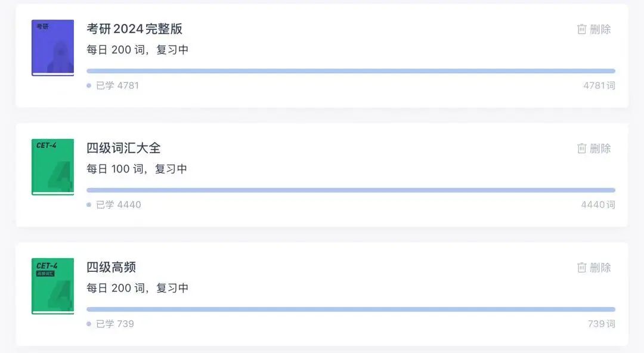
Task: Open the purple 考研 book cover
Action: (x=53, y=48)
